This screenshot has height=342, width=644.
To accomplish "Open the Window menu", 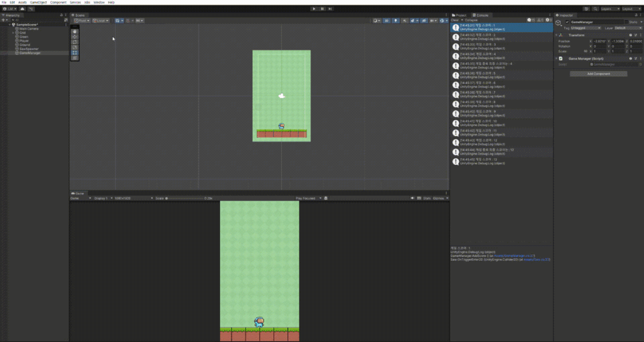I will point(99,3).
